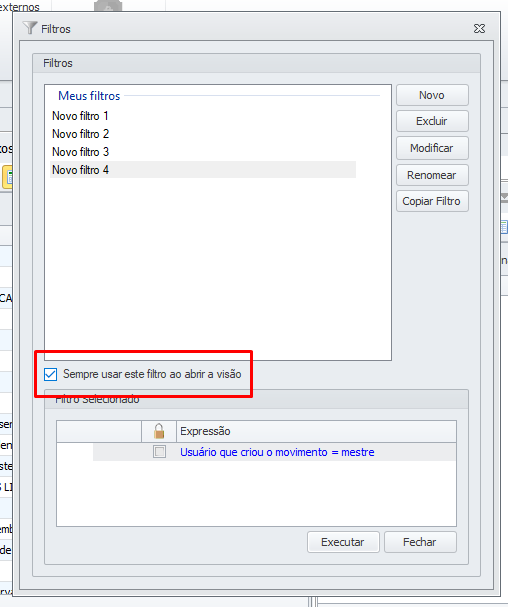The height and width of the screenshot is (607, 508).
Task: Run the filter with Executar
Action: (x=343, y=542)
